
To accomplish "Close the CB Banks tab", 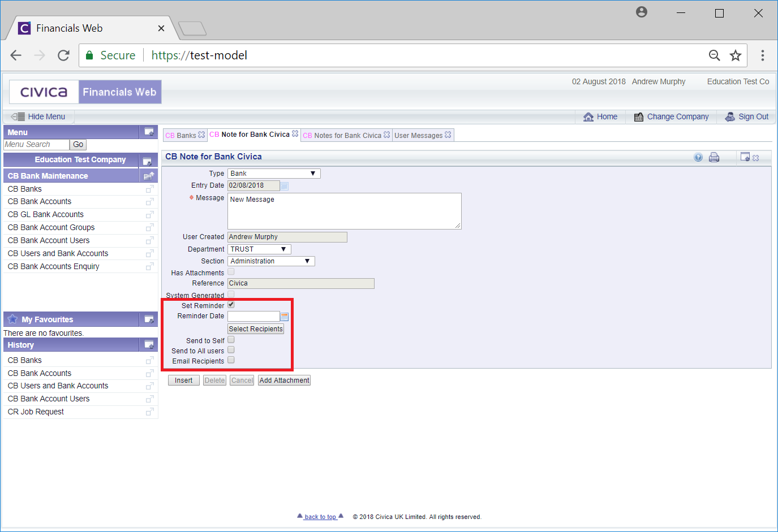I will [201, 135].
